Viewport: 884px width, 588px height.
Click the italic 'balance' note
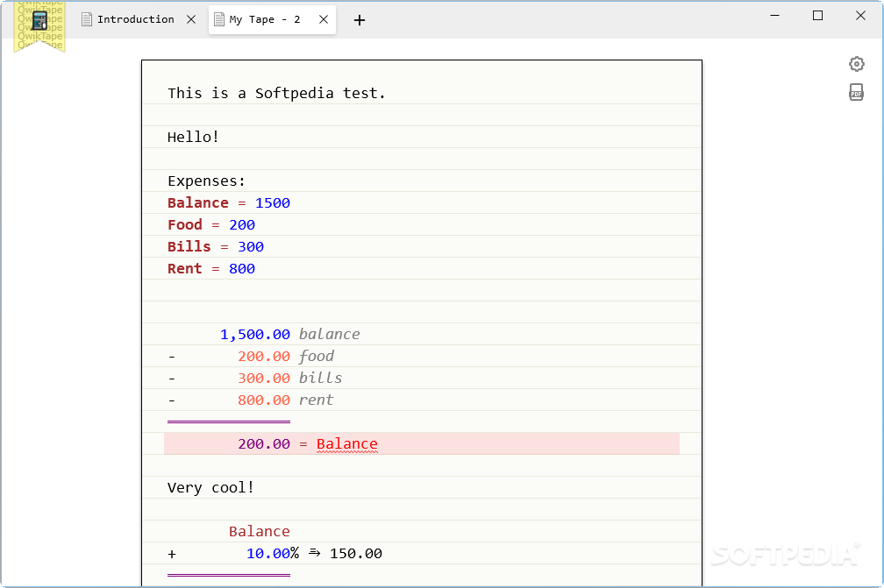[x=329, y=335]
